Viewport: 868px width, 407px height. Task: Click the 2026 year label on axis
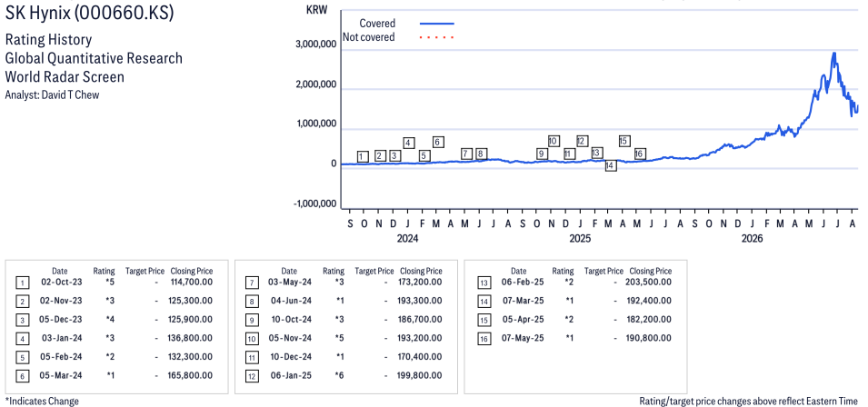pos(752,238)
